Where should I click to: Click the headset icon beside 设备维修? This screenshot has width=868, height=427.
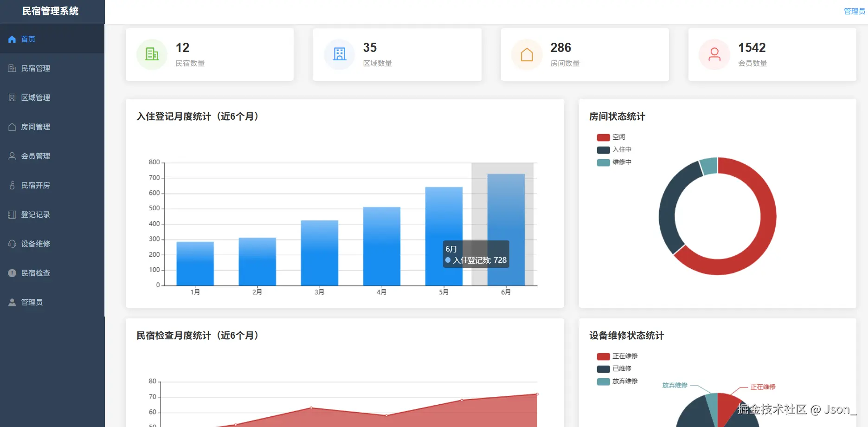(x=12, y=244)
